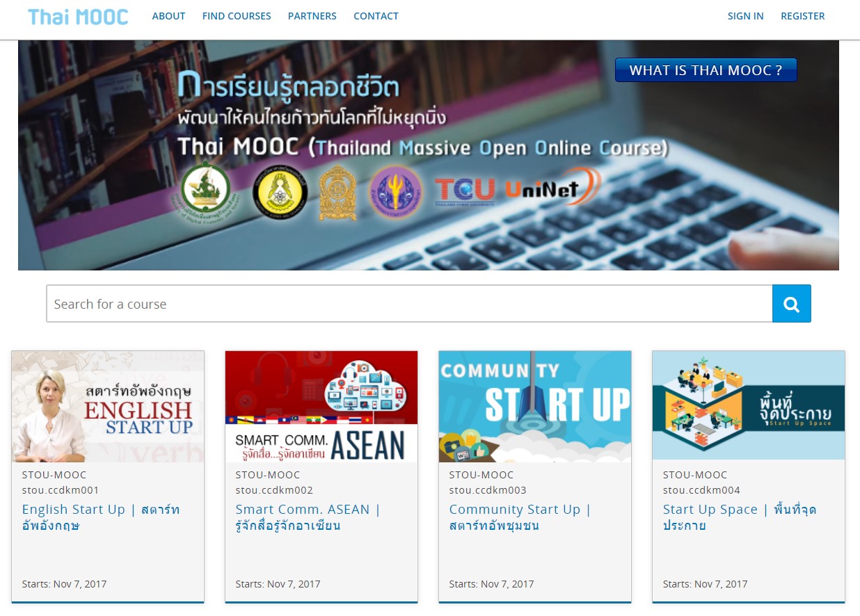Click STOU-MOOC label on English Start Up card
Image resolution: width=860 pixels, height=616 pixels.
click(54, 475)
